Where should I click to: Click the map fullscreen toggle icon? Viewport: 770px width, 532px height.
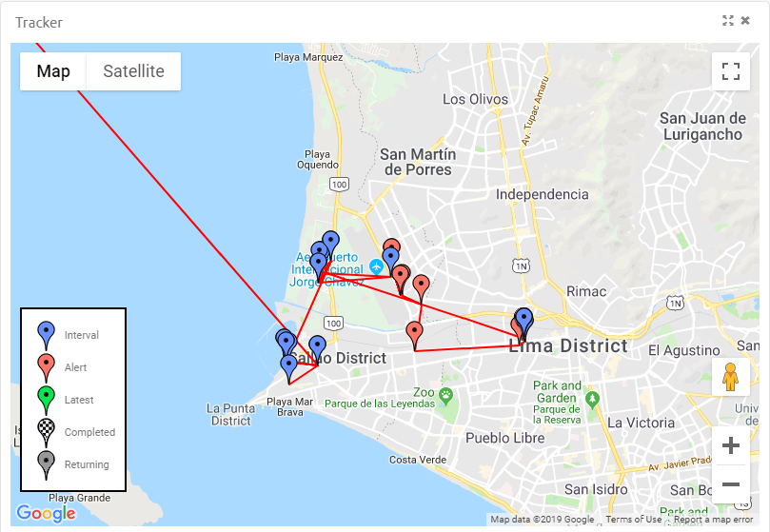pos(730,71)
